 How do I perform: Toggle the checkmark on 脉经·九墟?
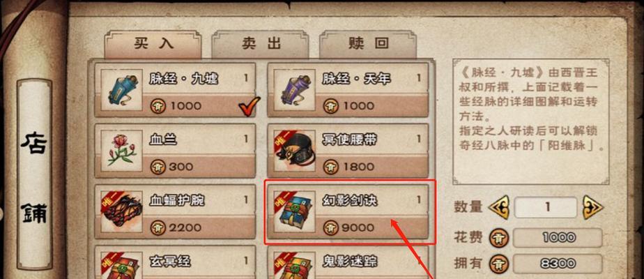tap(249, 107)
